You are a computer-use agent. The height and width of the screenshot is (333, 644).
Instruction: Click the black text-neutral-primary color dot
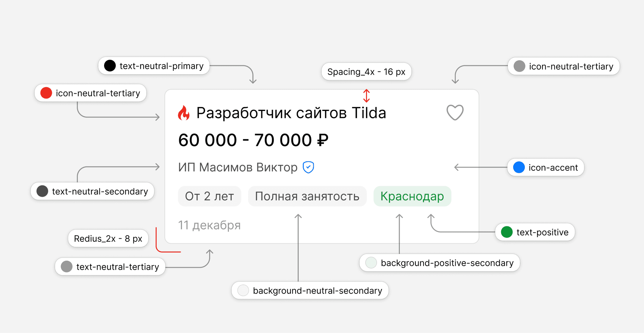110,66
